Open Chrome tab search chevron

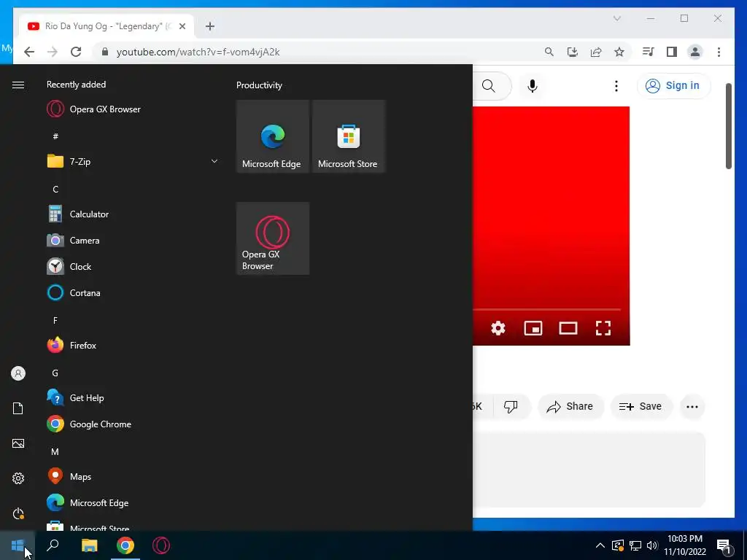(x=617, y=18)
